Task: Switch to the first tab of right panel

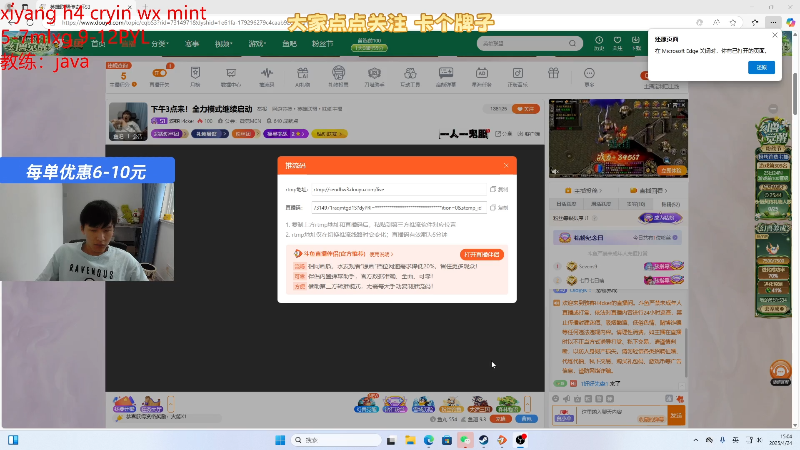Action: (x=566, y=204)
